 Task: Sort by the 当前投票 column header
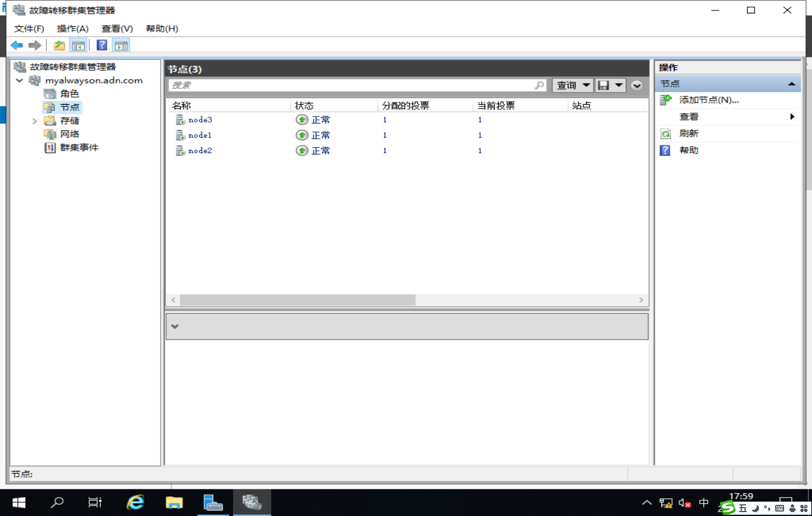[x=520, y=105]
